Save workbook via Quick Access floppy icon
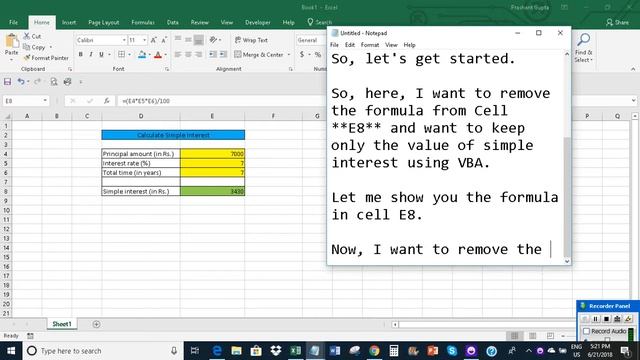640x360 pixels. 7,82
